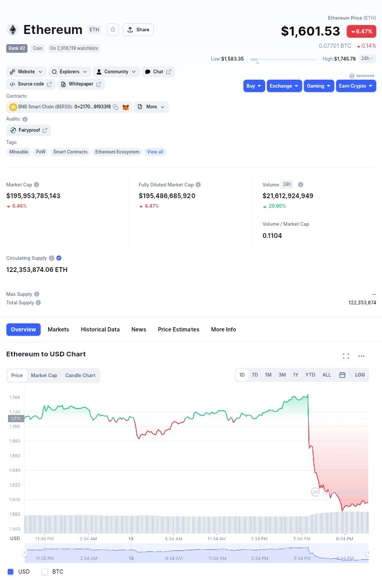Switch to the Overview tab
Viewport: 382px width, 588px height.
pos(23,330)
